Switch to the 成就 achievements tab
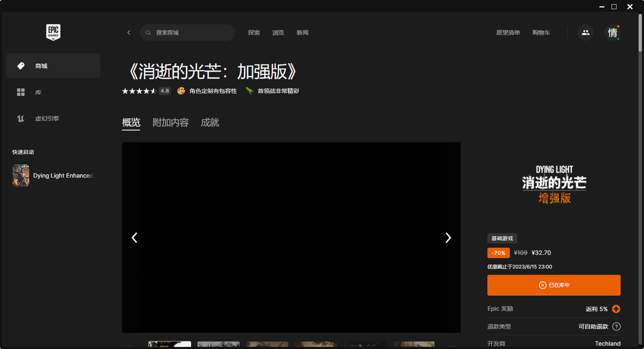Viewport: 644px width, 349px height. 210,122
